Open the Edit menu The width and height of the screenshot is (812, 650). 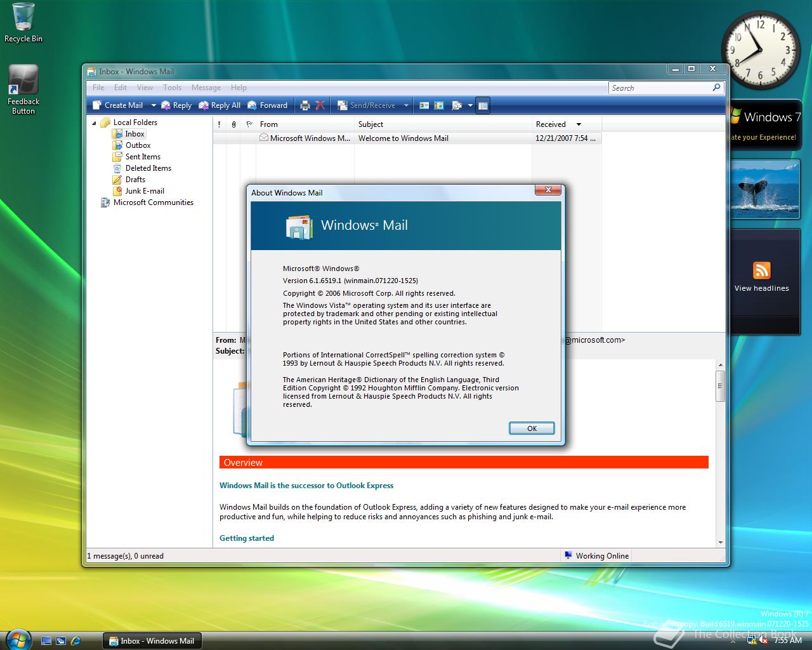[121, 88]
